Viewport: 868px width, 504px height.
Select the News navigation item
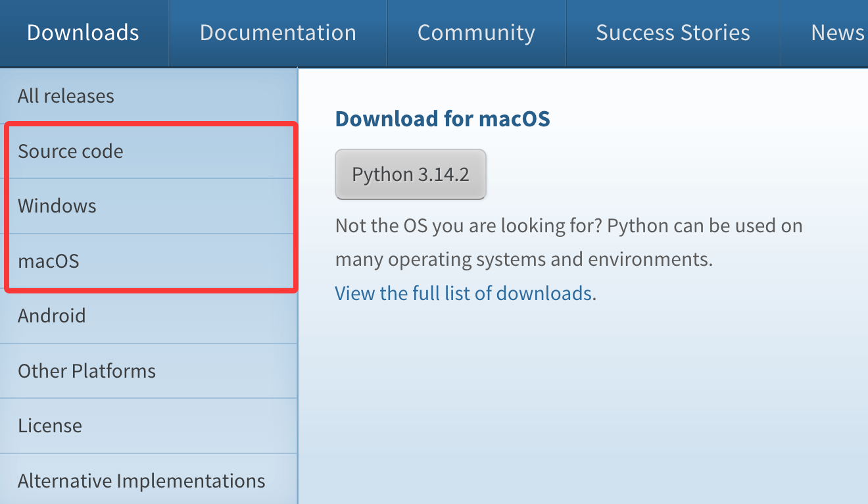coord(836,33)
